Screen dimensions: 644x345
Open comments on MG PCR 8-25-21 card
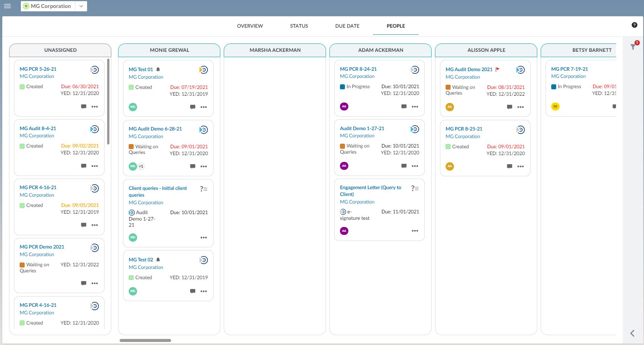510,166
